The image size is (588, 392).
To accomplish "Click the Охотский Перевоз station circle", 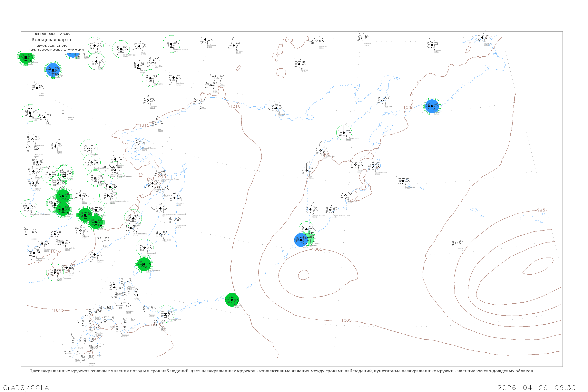I will point(171,44).
